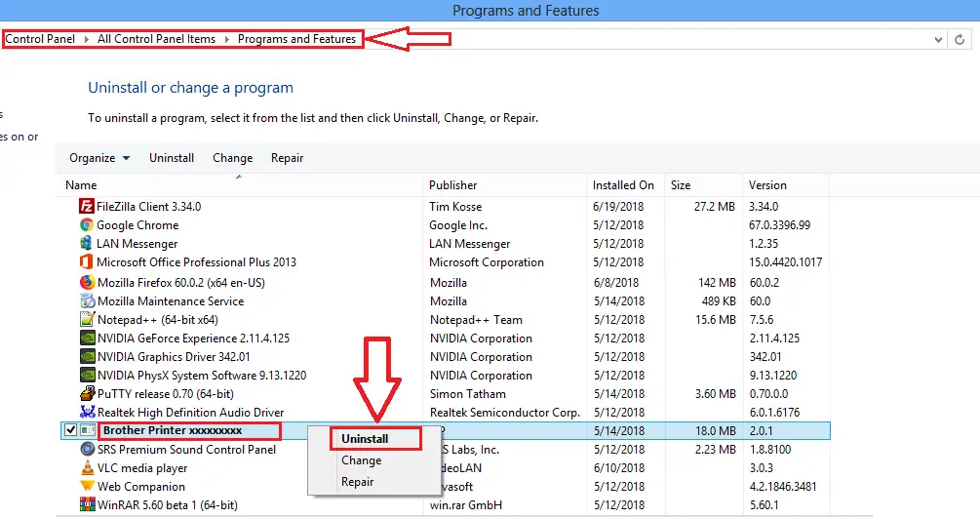Sort by the Name column header

[x=81, y=185]
